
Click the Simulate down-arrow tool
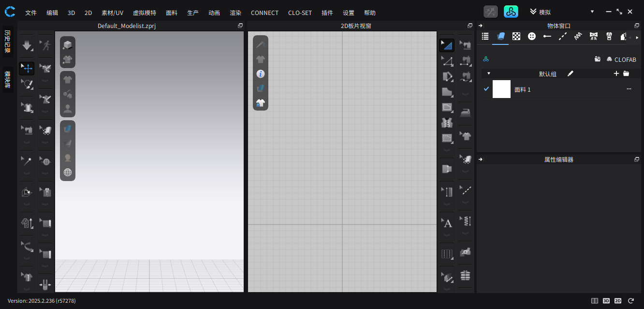(x=27, y=45)
